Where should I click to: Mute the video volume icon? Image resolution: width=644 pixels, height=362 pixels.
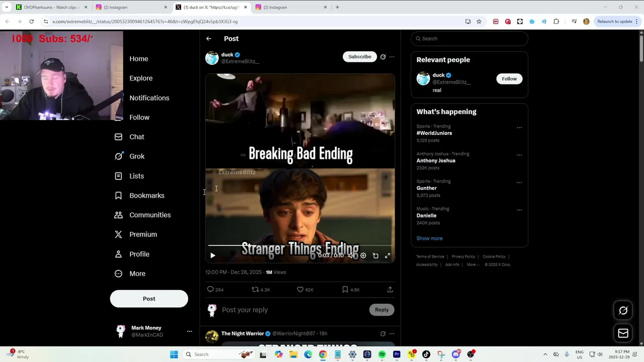point(351,255)
